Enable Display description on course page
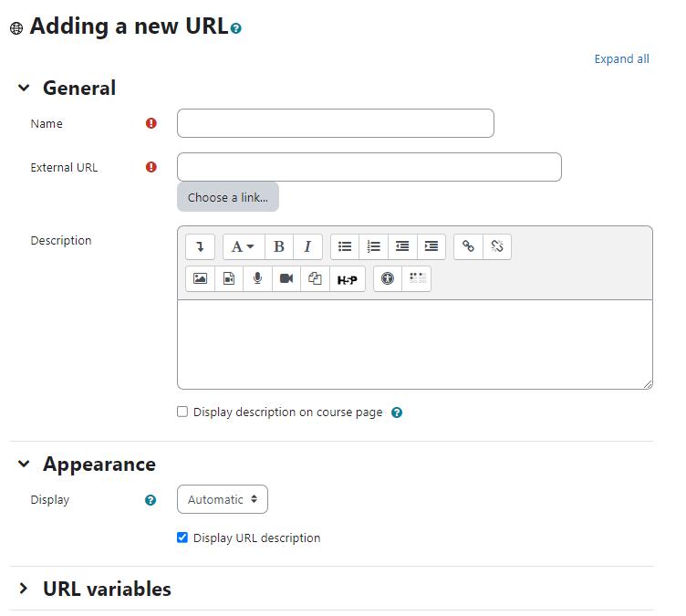Viewport: 686px width, 616px height. [x=182, y=412]
